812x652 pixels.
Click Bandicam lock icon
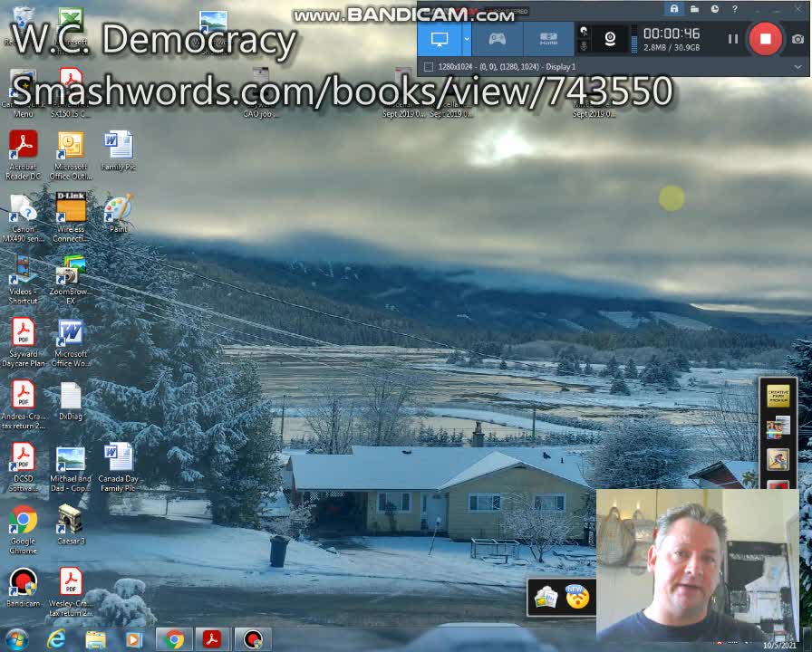pos(673,9)
